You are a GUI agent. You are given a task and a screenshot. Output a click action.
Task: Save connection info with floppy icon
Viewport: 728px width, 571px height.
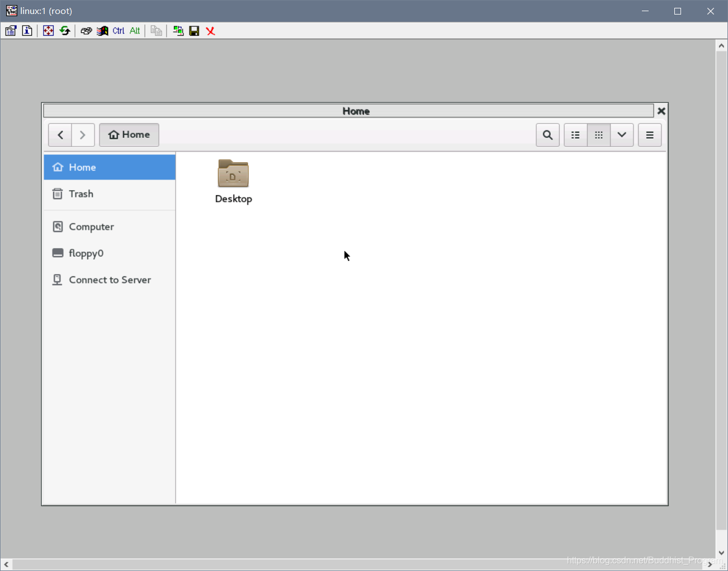(194, 31)
